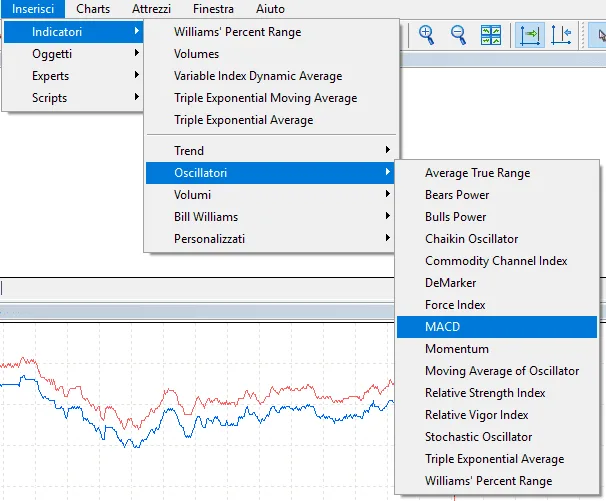Select Average True Range oscillator
Viewport: 606px width, 501px height.
497,173
